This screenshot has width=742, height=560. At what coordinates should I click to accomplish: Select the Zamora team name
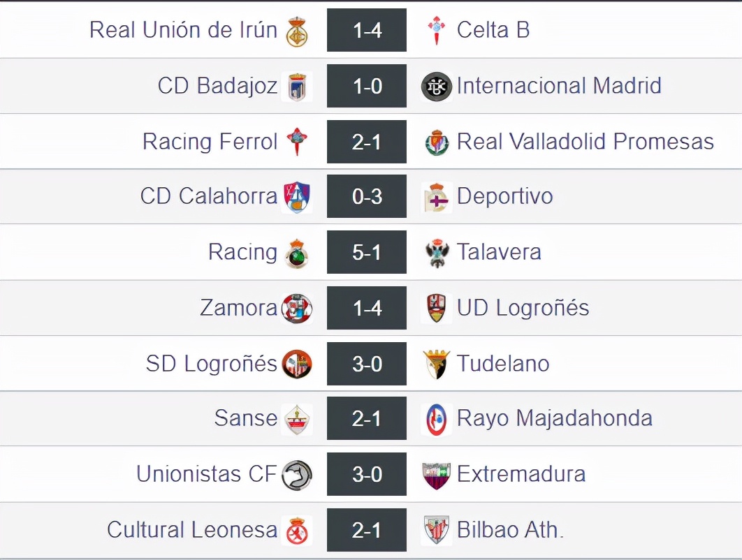(x=238, y=308)
